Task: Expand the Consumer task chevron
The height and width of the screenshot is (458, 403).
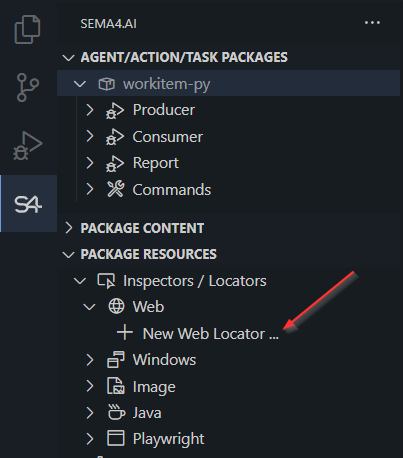Action: click(89, 136)
